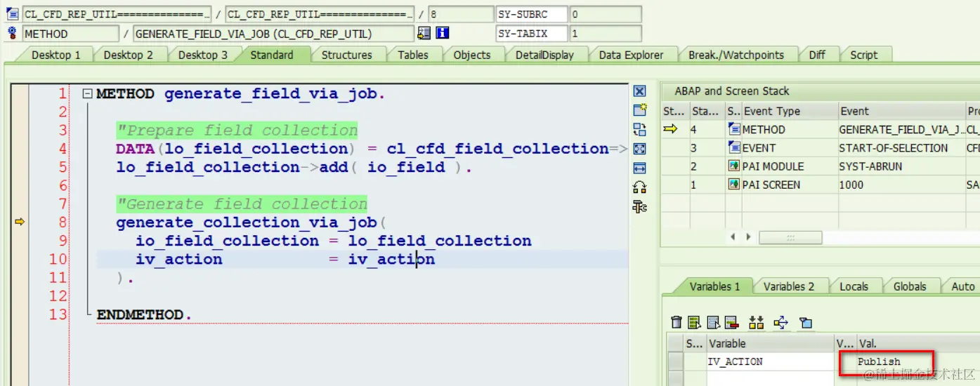Open the Break./Watchpoints tab
This screenshot has width=980, height=386.
[736, 55]
